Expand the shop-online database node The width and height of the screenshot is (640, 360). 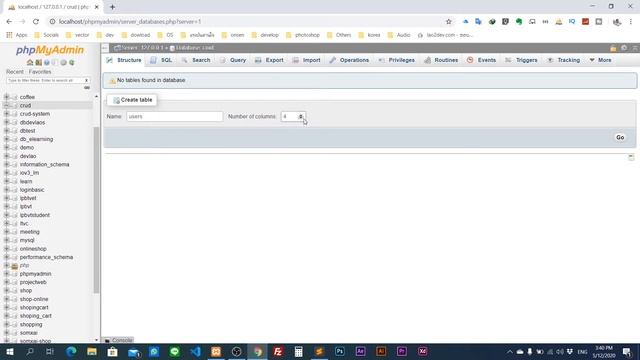(6, 299)
